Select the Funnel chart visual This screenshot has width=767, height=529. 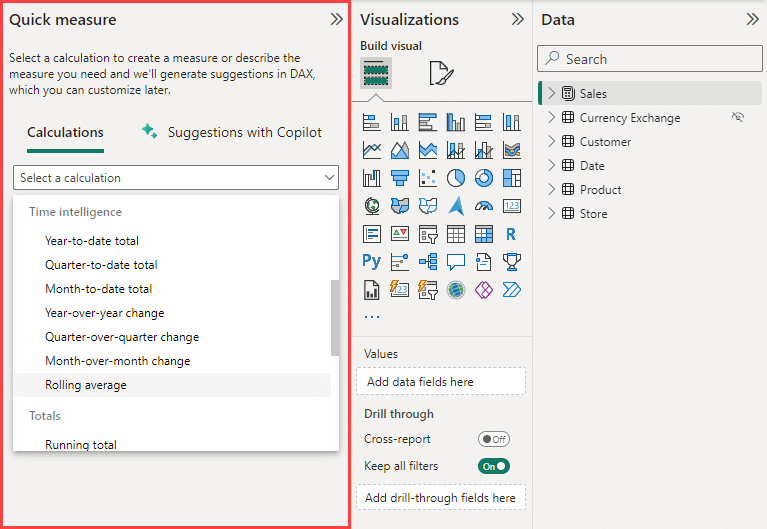tap(400, 178)
